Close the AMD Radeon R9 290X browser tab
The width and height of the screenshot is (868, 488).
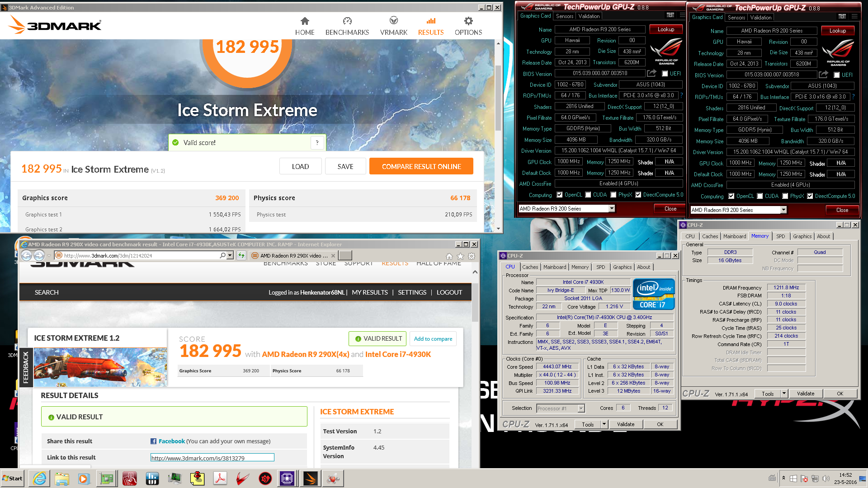coord(333,256)
